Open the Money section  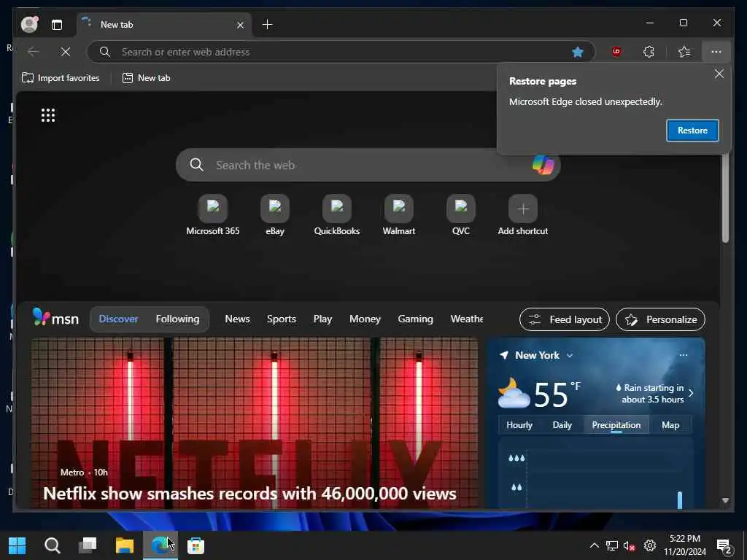(365, 319)
